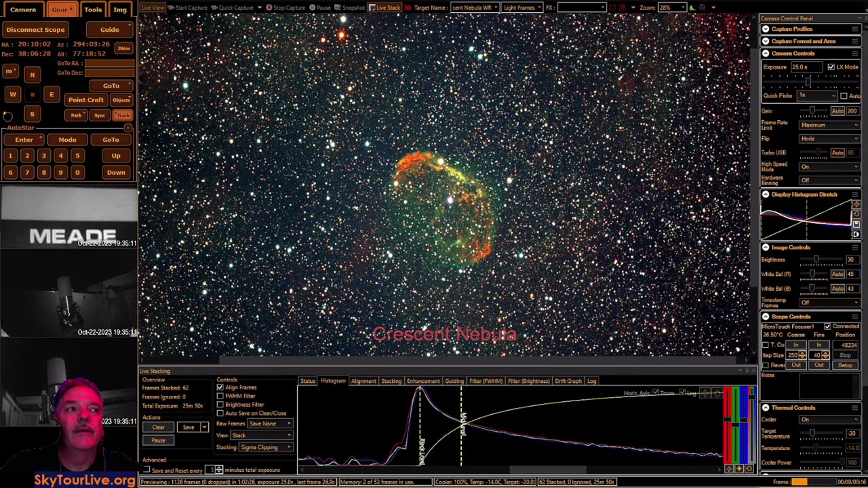Open the Flip dropdown showing Horiz
The width and height of the screenshot is (868, 488).
point(829,139)
